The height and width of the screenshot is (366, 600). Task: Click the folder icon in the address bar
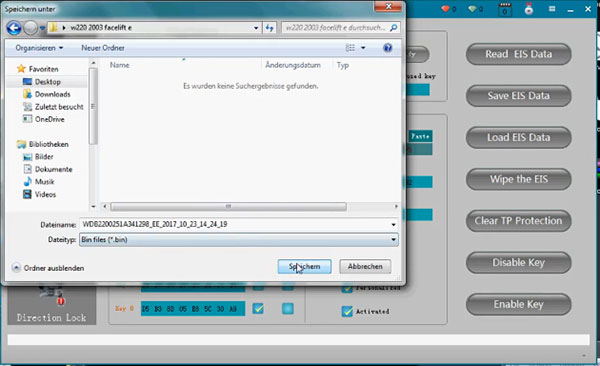click(54, 28)
